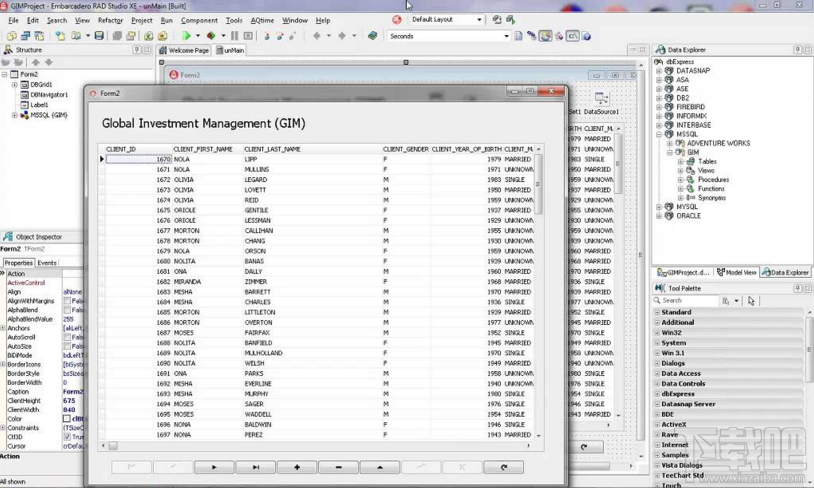Open the Help Contents book icon
The height and width of the screenshot is (488, 814).
[x=372, y=36]
